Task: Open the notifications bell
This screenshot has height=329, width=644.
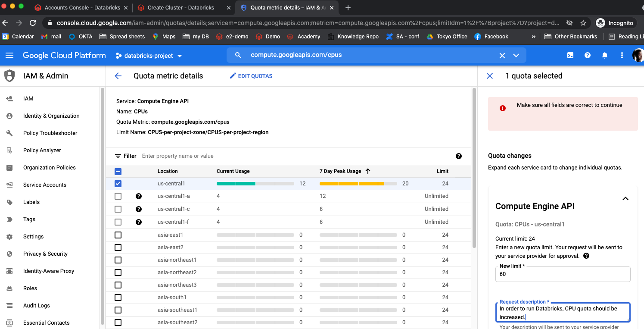Action: (x=605, y=55)
